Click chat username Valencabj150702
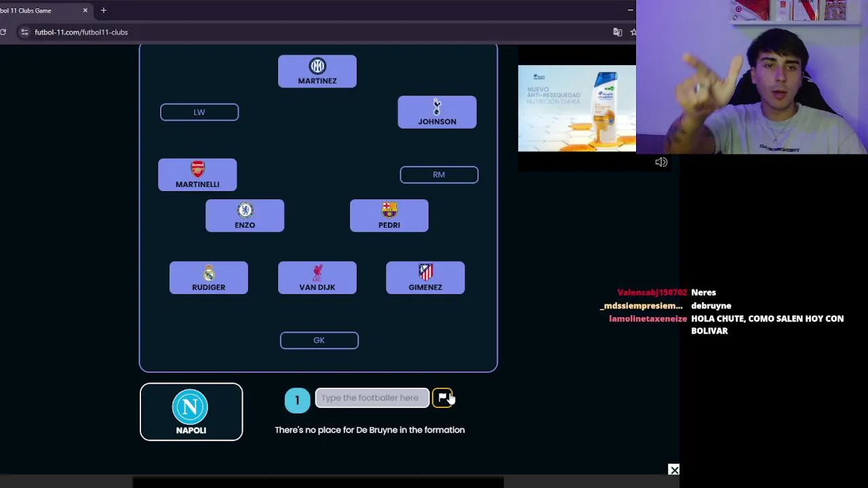This screenshot has width=868, height=488. (652, 292)
